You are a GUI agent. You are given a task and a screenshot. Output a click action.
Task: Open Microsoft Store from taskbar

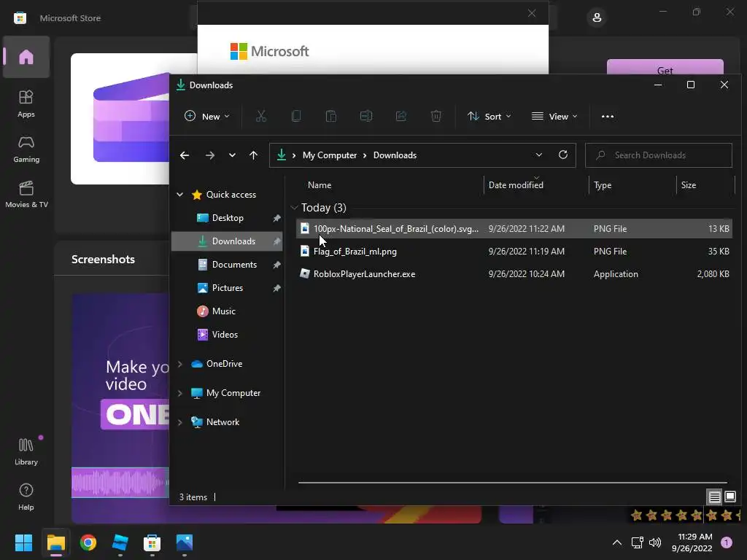152,542
